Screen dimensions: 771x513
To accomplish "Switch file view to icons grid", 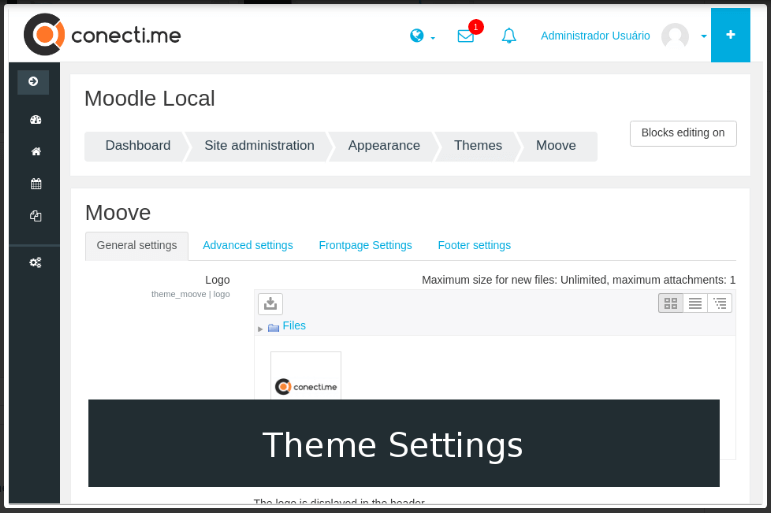I will click(671, 303).
